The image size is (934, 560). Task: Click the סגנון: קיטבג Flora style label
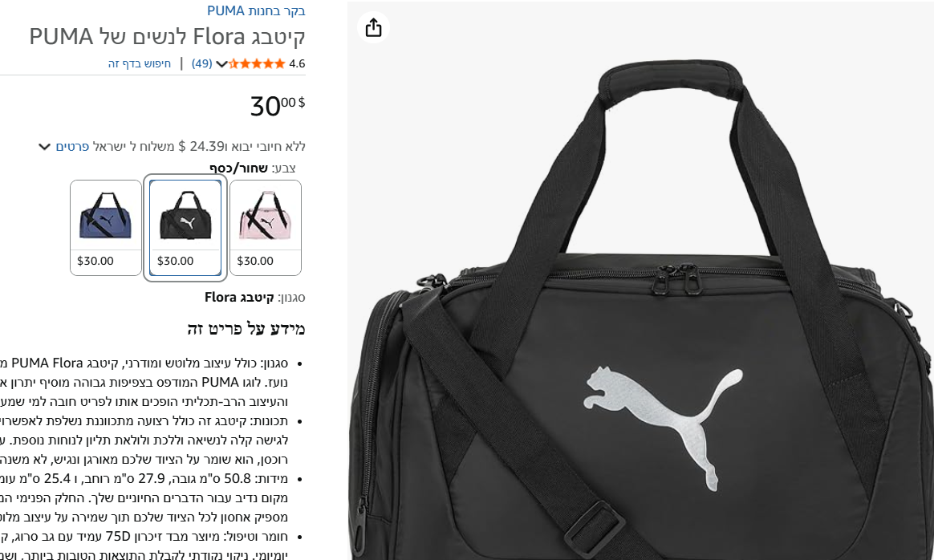tap(255, 298)
